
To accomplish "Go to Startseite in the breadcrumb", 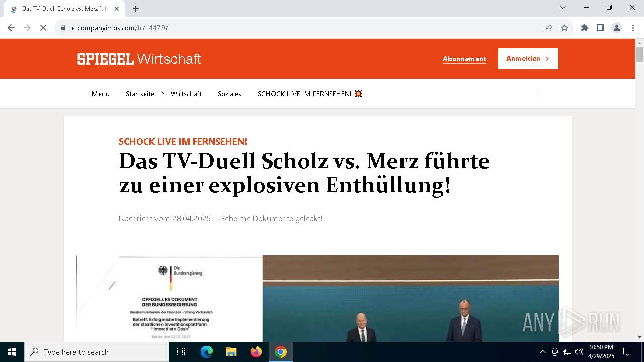I will (x=140, y=94).
